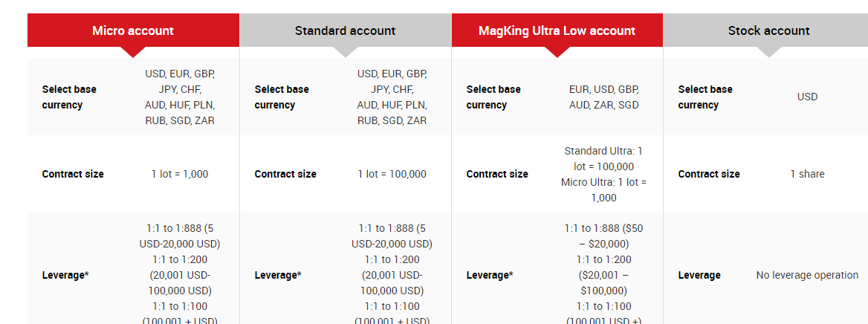Click the red arrow under Micro account
This screenshot has height=324, width=868.
point(133,52)
